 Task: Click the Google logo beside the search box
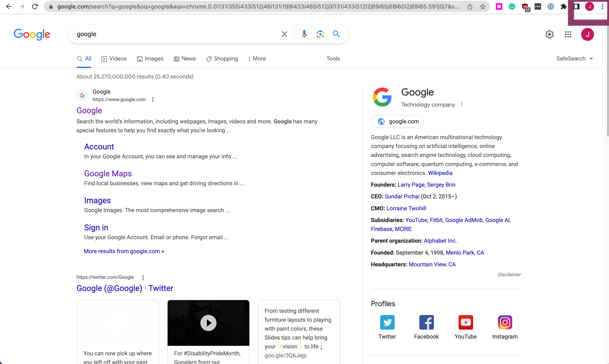(32, 34)
